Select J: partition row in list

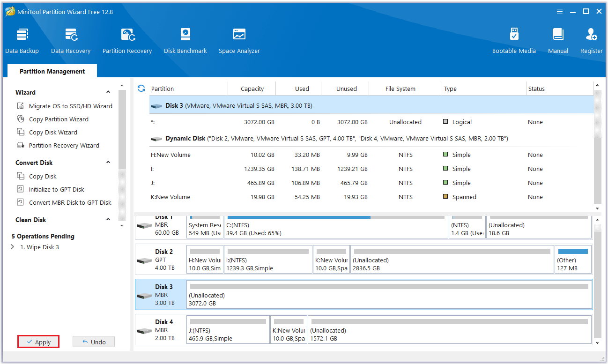pos(371,183)
